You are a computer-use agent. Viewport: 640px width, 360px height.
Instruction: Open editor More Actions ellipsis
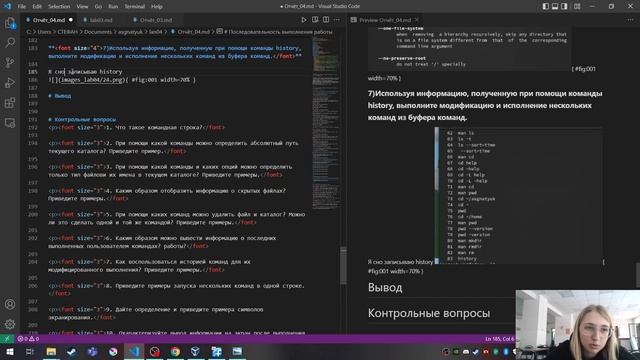click(337, 20)
